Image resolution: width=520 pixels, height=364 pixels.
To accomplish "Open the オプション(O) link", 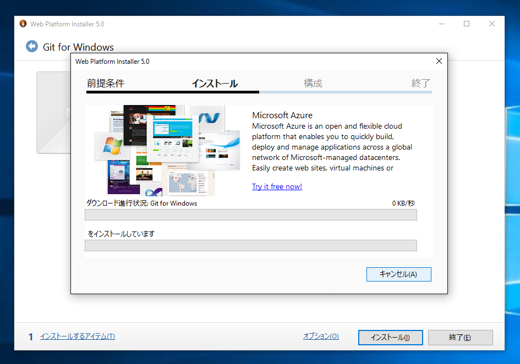I will [321, 336].
